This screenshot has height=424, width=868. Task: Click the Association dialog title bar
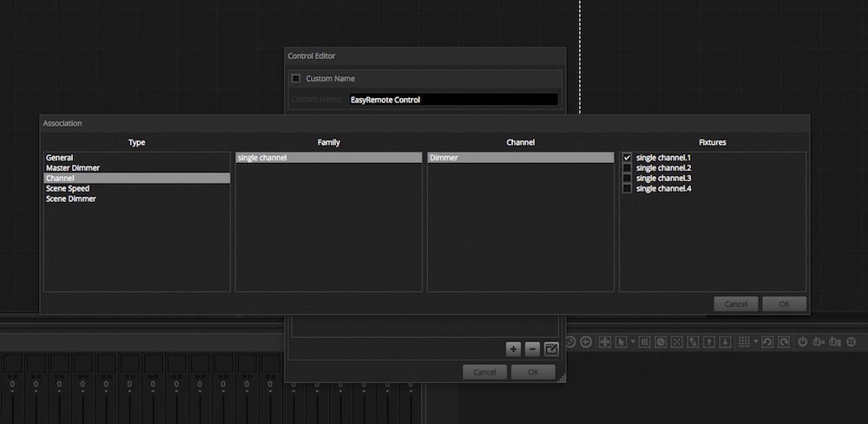click(424, 123)
